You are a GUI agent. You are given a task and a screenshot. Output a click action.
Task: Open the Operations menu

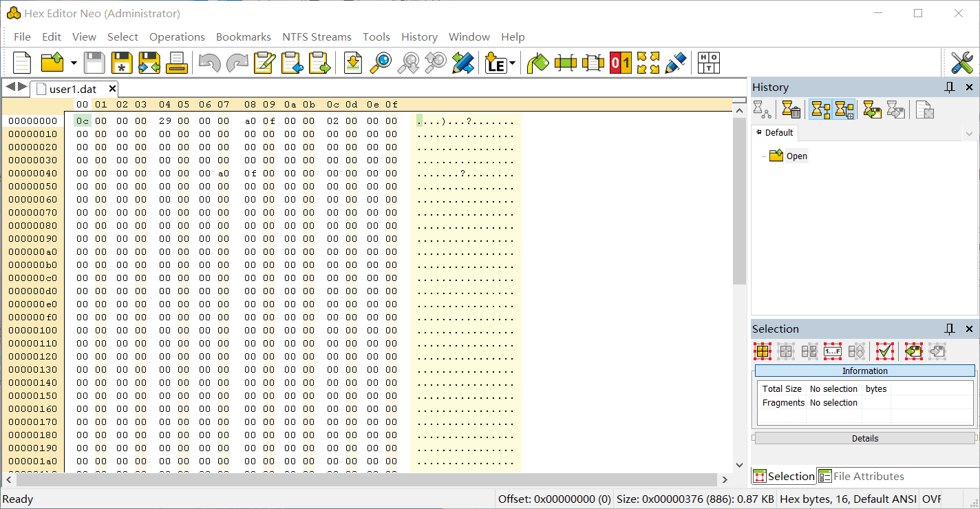177,37
